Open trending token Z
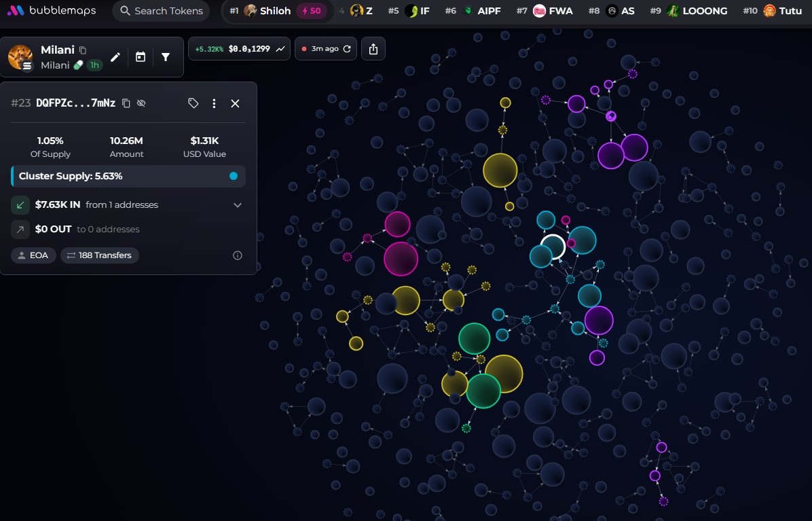This screenshot has width=812, height=521. click(x=361, y=11)
